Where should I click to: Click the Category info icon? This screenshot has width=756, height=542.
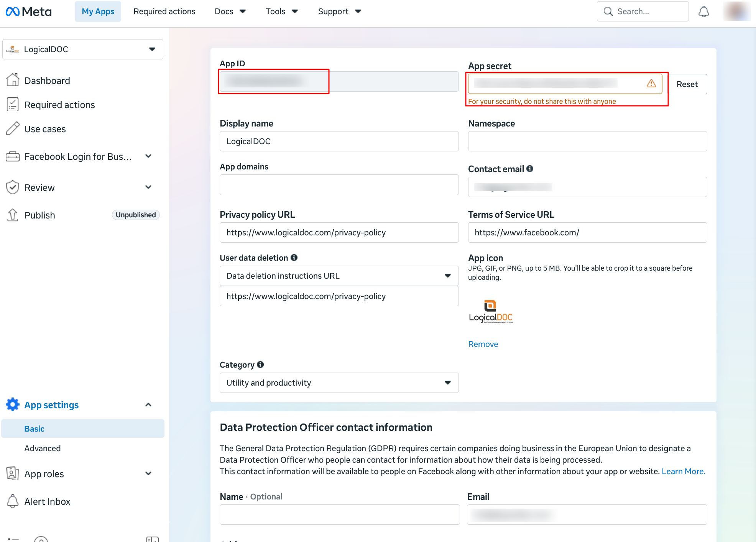point(260,365)
